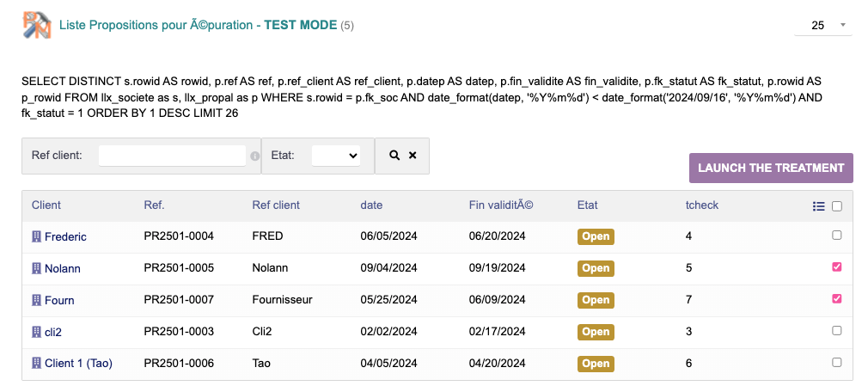The width and height of the screenshot is (868, 392).
Task: Click into the Ref client search field
Action: [x=172, y=156]
